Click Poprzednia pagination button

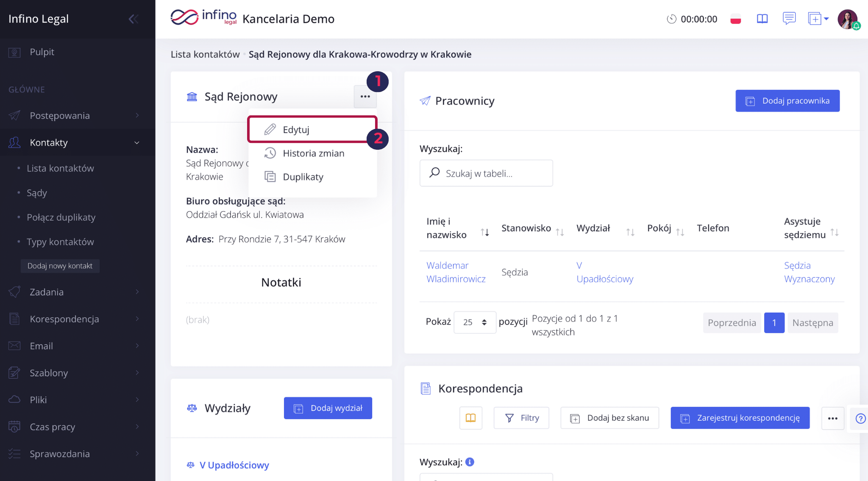[732, 323]
